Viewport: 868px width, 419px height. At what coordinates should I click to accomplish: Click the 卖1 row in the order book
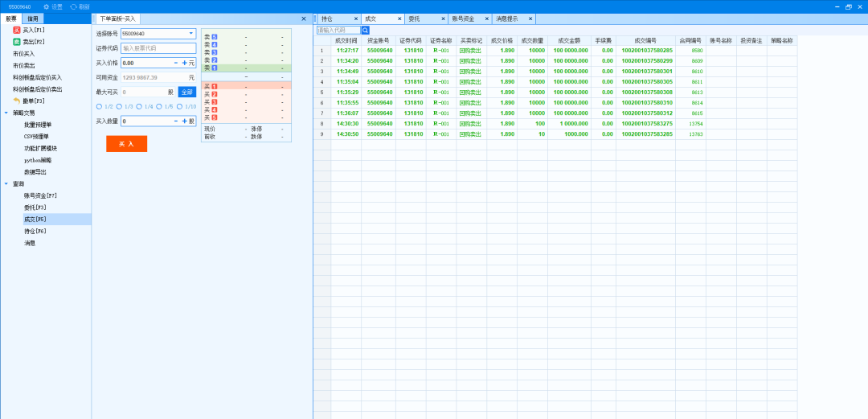point(246,68)
